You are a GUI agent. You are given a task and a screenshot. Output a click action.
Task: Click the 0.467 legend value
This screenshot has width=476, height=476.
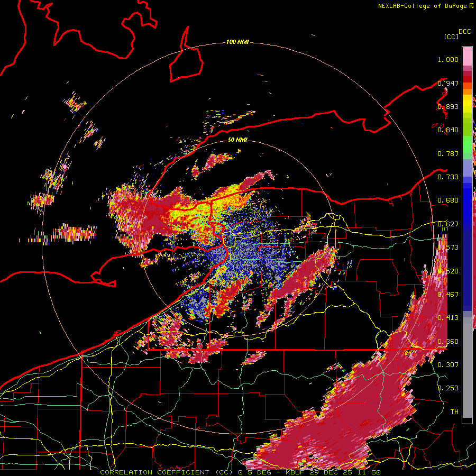[448, 295]
